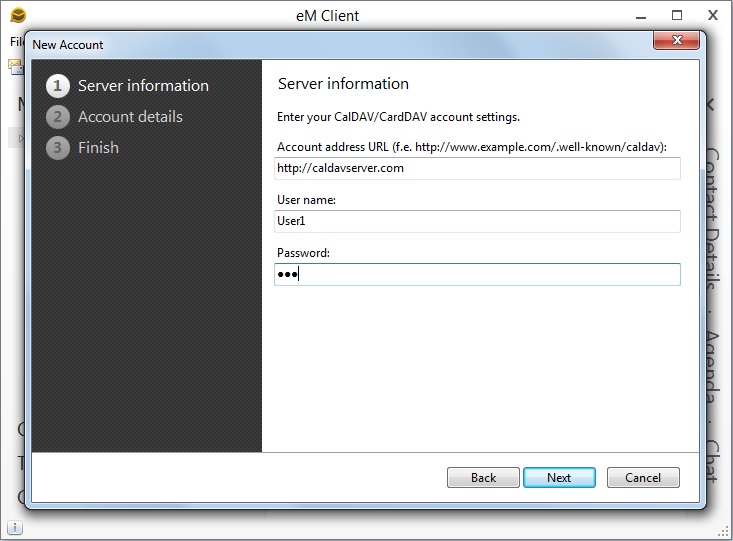733x541 pixels.
Task: Click the Next button
Action: pos(559,477)
